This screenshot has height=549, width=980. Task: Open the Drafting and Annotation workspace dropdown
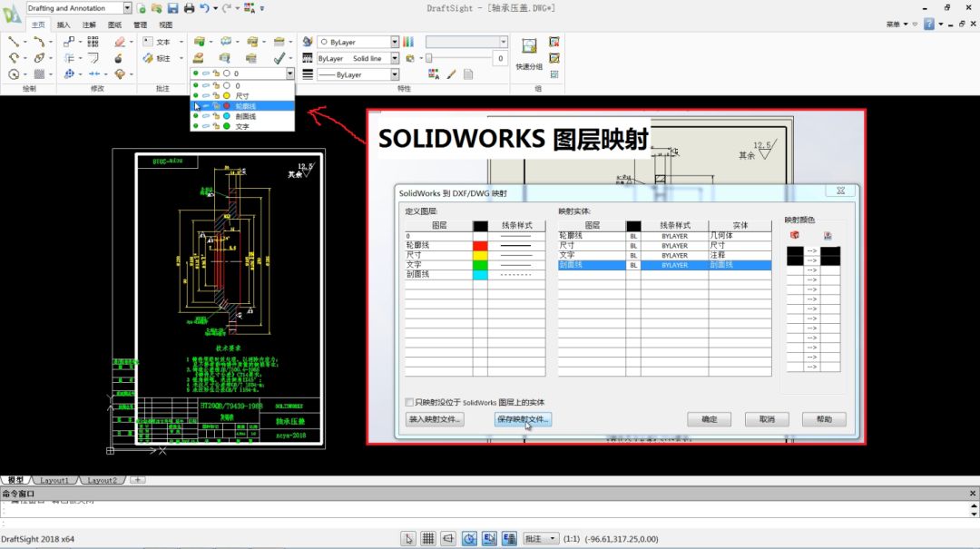(128, 8)
